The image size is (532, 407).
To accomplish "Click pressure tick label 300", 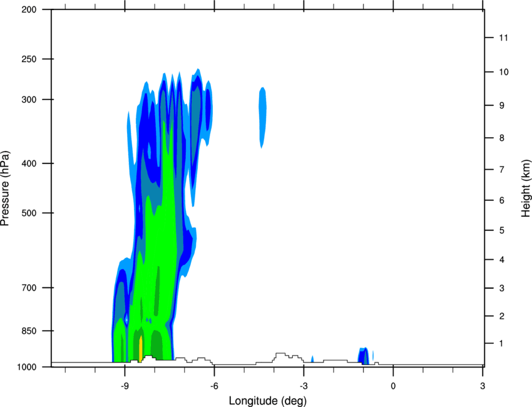I will (29, 100).
